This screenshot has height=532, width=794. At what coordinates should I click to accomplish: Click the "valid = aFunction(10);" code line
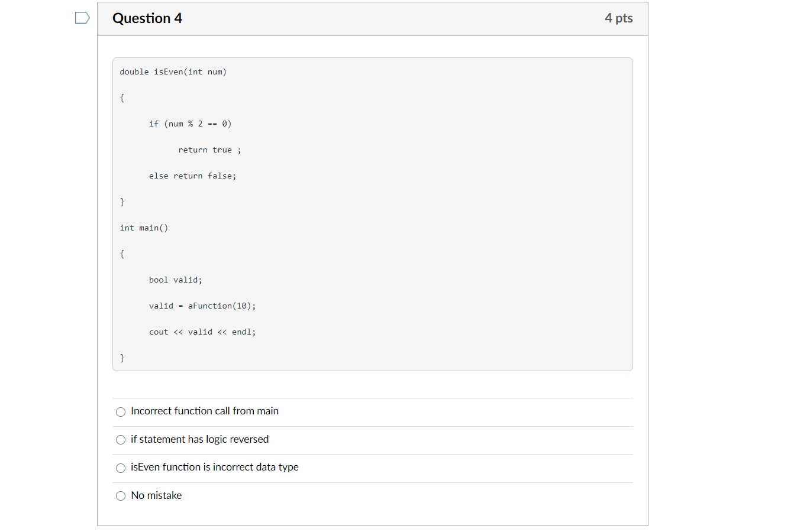click(202, 306)
